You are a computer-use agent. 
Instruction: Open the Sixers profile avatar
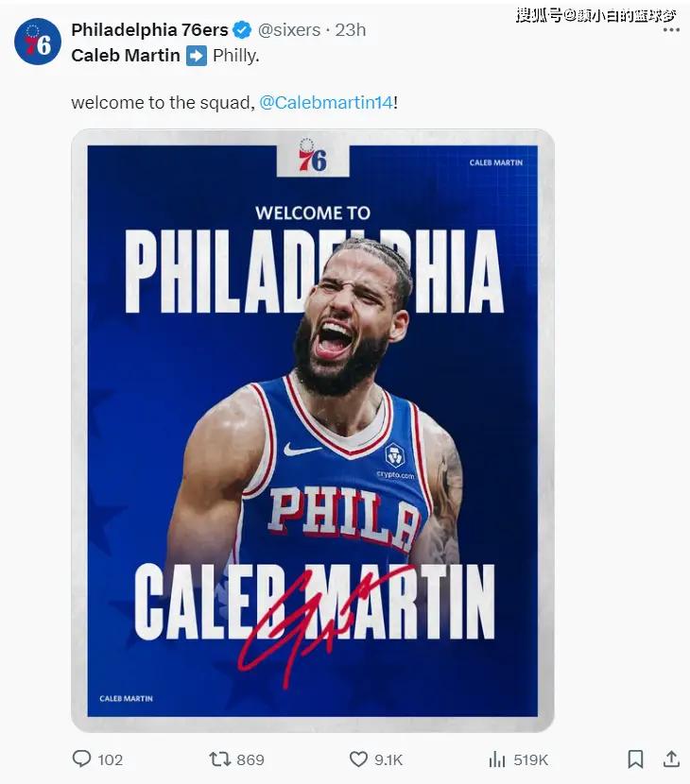38,43
